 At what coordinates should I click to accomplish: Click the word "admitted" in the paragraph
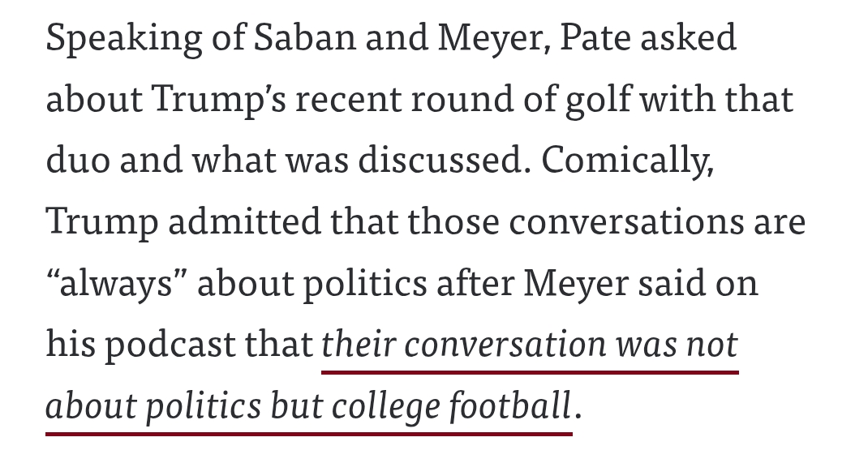pyautogui.click(x=234, y=222)
